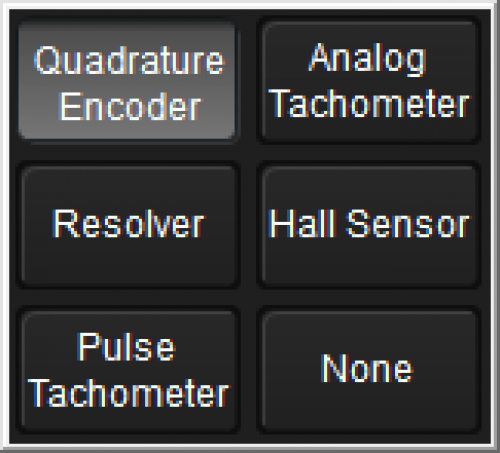
Task: Click the Resolver button
Action: coord(129,225)
